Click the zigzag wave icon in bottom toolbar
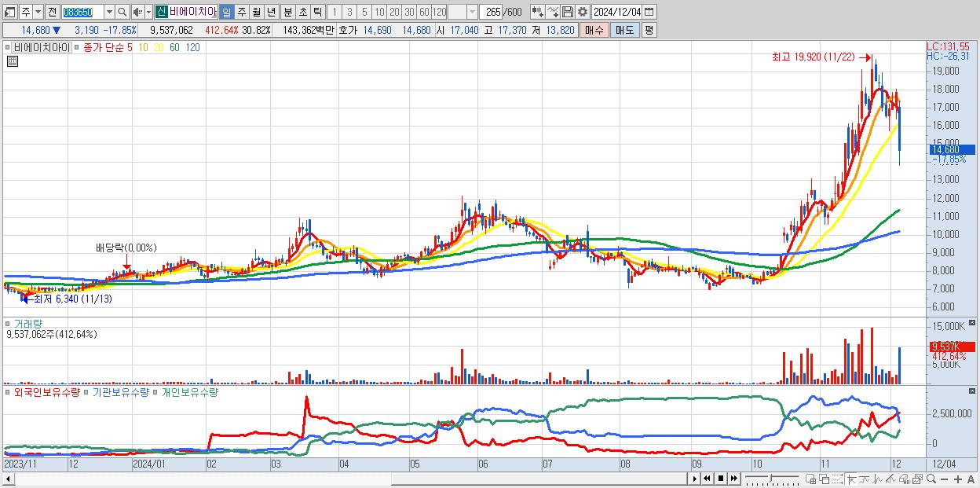Image resolution: width=980 pixels, height=488 pixels. [878, 479]
